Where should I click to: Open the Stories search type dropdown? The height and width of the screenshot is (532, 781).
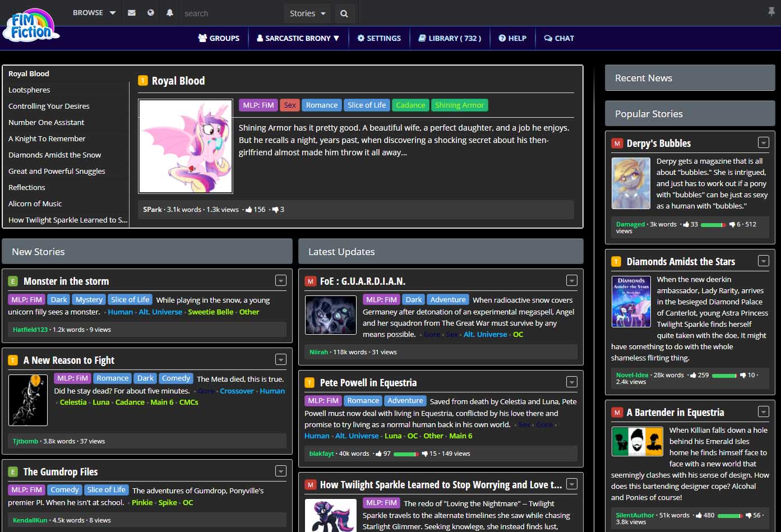308,13
